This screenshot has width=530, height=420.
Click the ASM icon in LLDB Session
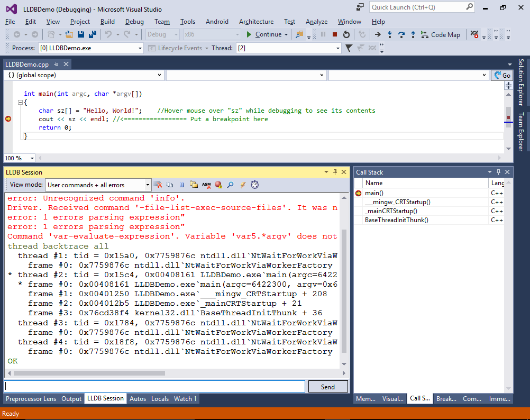[206, 185]
